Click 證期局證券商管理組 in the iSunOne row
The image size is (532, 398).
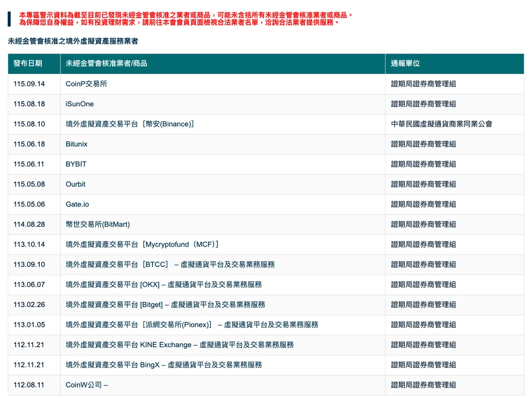[x=423, y=104]
